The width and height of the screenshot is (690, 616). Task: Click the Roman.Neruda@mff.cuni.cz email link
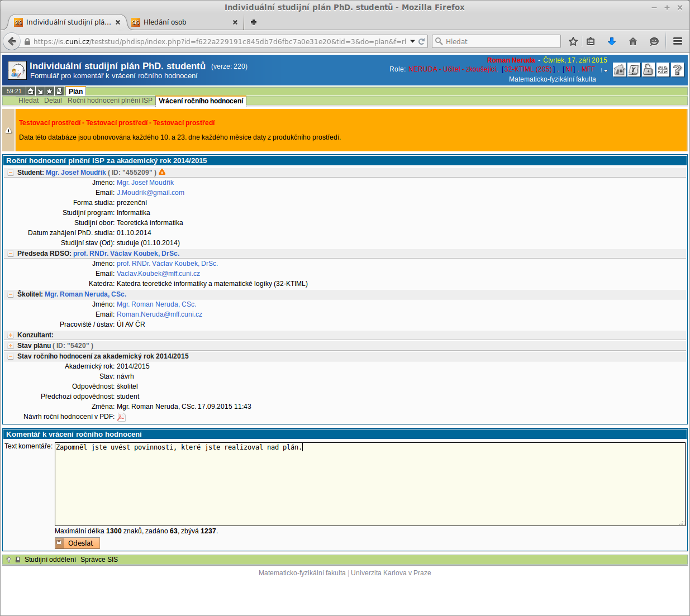(159, 314)
